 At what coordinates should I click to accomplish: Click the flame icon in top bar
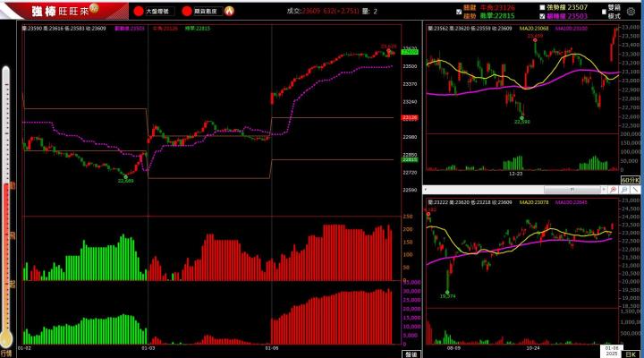(x=229, y=11)
